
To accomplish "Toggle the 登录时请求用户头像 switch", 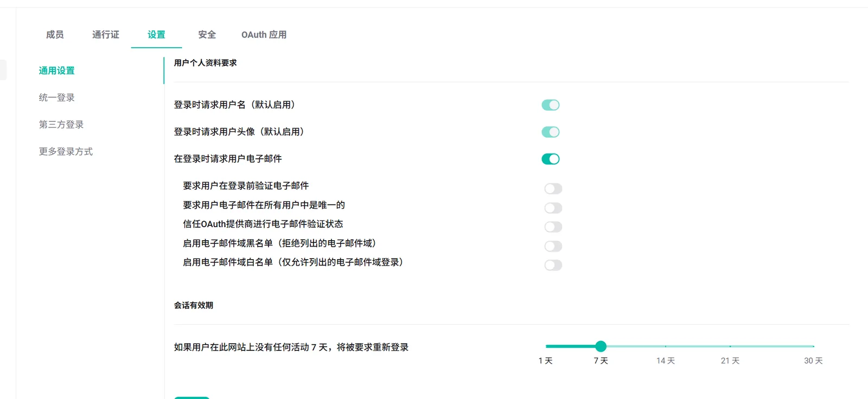I will click(551, 132).
